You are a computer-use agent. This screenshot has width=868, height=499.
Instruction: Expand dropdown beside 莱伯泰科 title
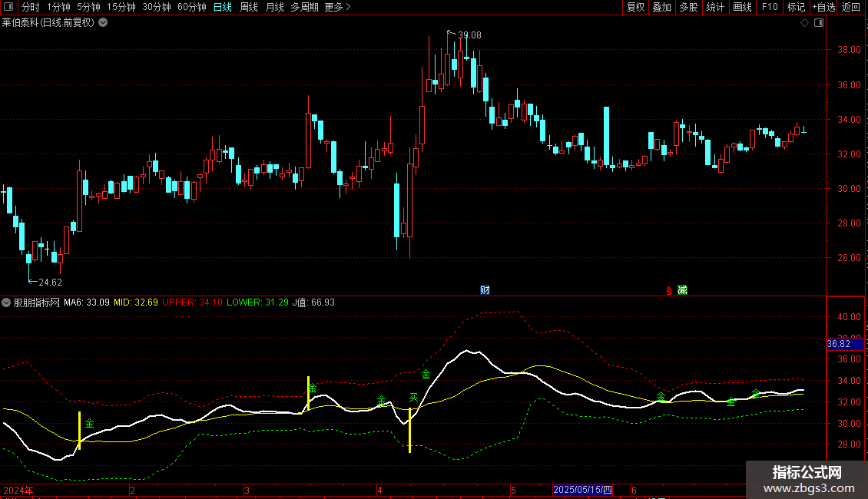[x=103, y=23]
